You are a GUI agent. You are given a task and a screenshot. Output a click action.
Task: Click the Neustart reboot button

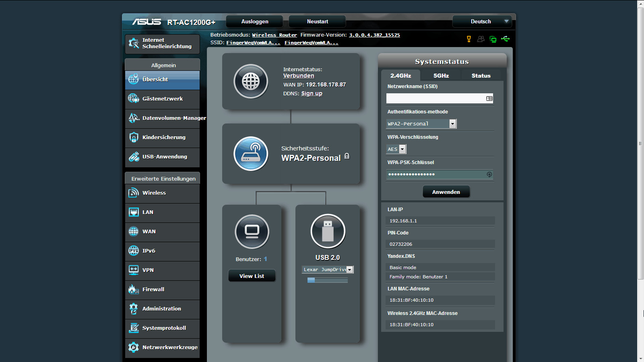(318, 22)
